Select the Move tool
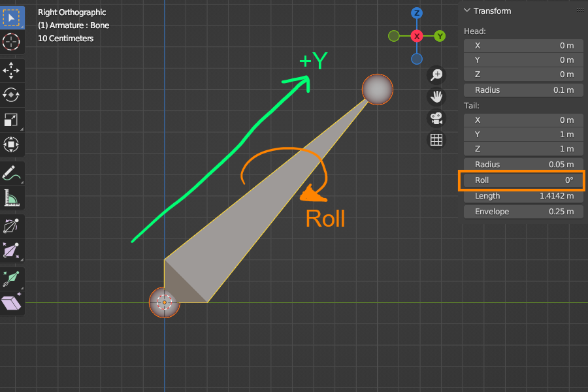 (12, 70)
